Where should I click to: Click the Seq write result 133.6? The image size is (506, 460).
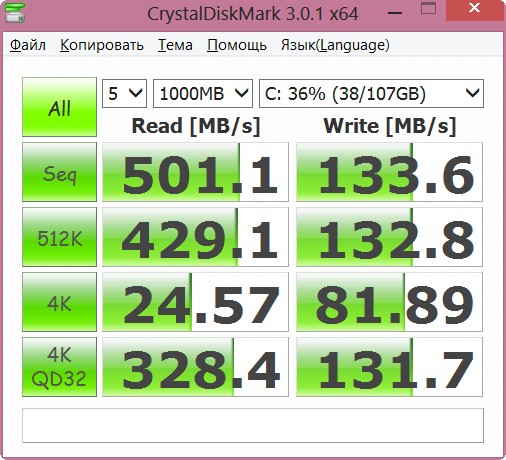tap(389, 172)
